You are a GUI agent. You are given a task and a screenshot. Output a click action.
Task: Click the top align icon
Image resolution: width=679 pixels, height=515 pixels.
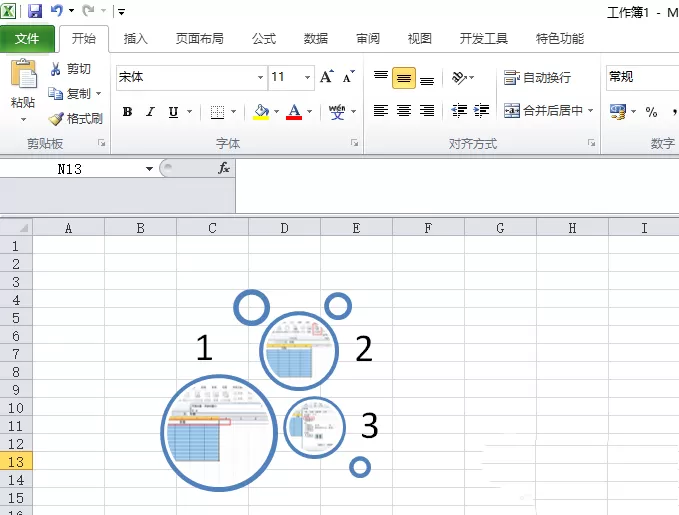pyautogui.click(x=381, y=78)
